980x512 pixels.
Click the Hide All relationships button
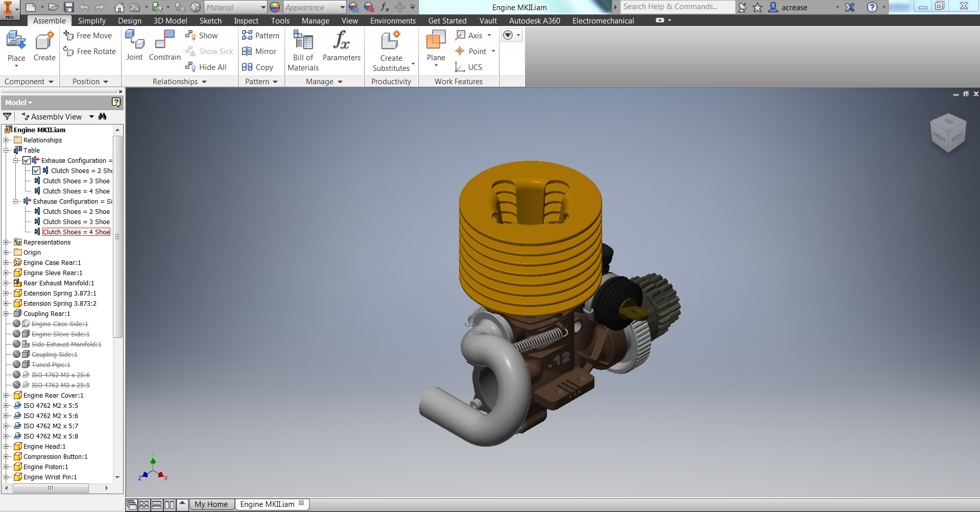pyautogui.click(x=206, y=67)
